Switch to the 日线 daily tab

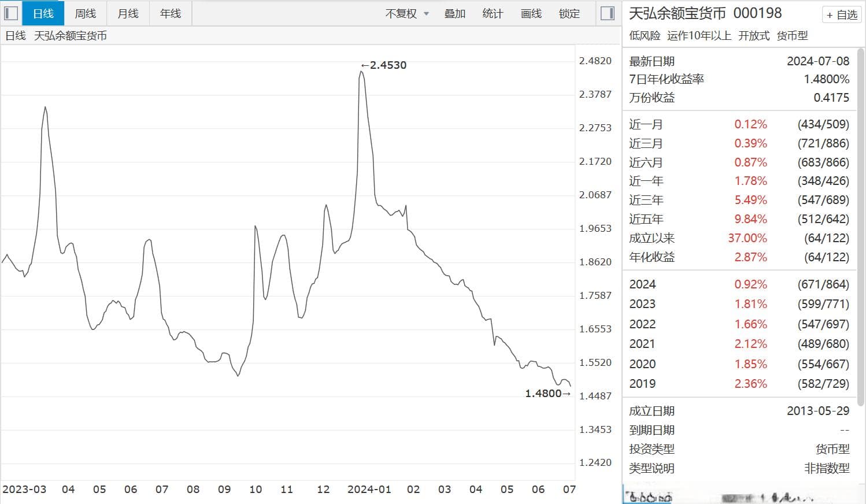(43, 13)
